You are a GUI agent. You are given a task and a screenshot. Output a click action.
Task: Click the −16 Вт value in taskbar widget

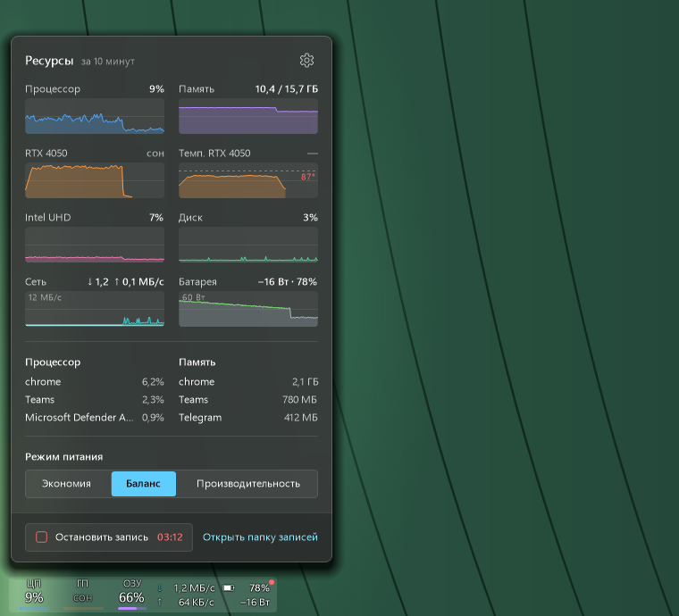pyautogui.click(x=255, y=602)
